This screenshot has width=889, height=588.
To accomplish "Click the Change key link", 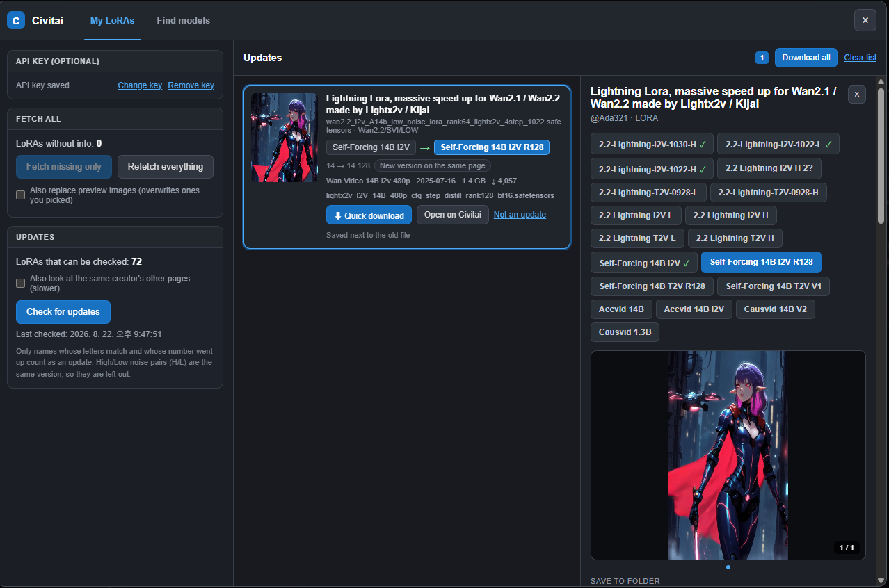I will (140, 85).
